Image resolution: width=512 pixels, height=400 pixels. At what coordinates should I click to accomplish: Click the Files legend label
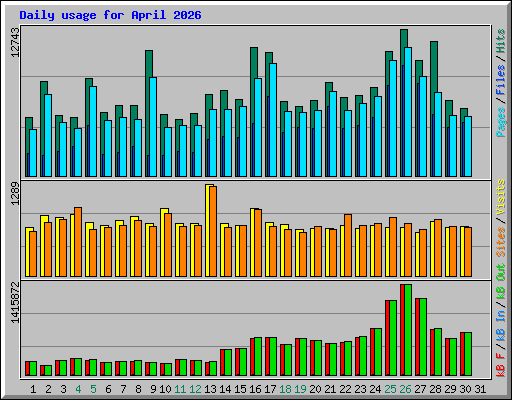[501, 79]
